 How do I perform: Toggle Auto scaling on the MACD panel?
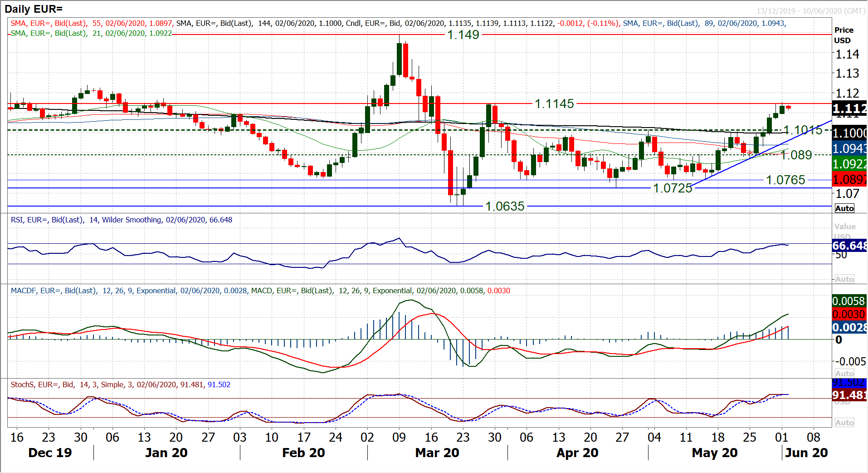click(x=844, y=373)
